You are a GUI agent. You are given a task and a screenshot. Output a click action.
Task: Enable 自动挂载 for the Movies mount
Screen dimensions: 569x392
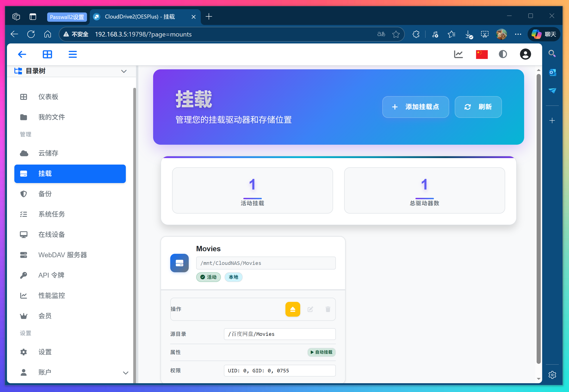(321, 352)
